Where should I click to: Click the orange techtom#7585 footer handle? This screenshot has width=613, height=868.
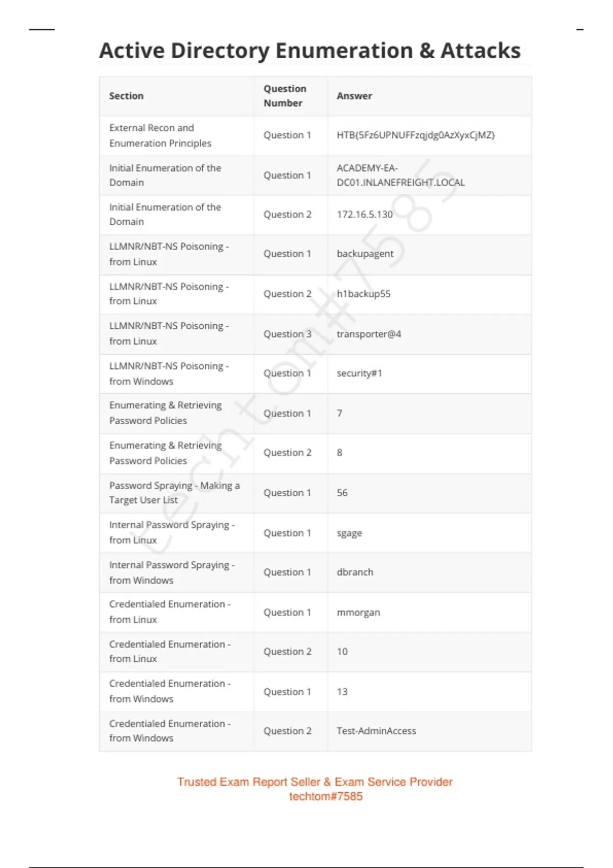[325, 797]
